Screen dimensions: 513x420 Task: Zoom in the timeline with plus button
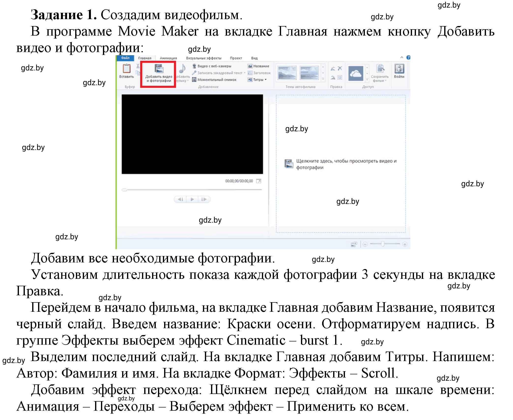point(405,244)
